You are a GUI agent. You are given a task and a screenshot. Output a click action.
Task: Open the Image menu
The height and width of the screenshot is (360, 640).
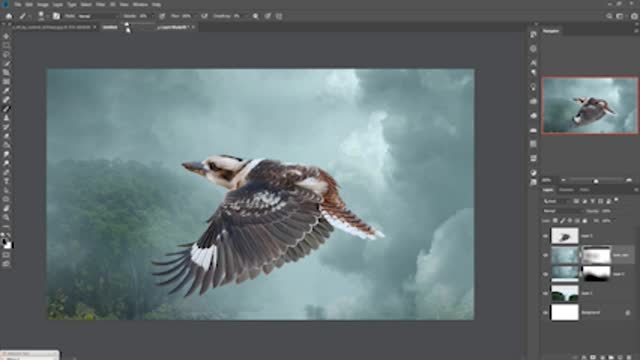(42, 4)
